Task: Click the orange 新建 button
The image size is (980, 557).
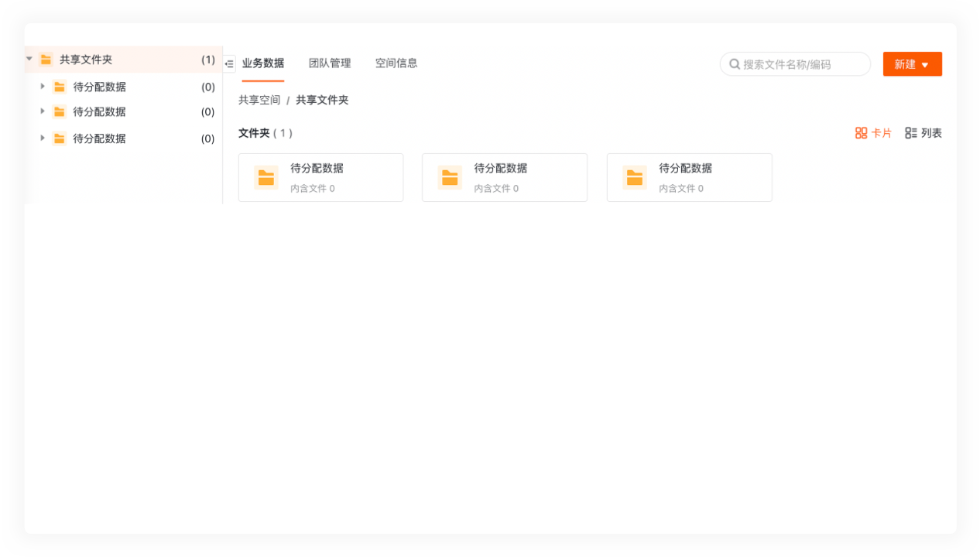Action: [x=904, y=64]
